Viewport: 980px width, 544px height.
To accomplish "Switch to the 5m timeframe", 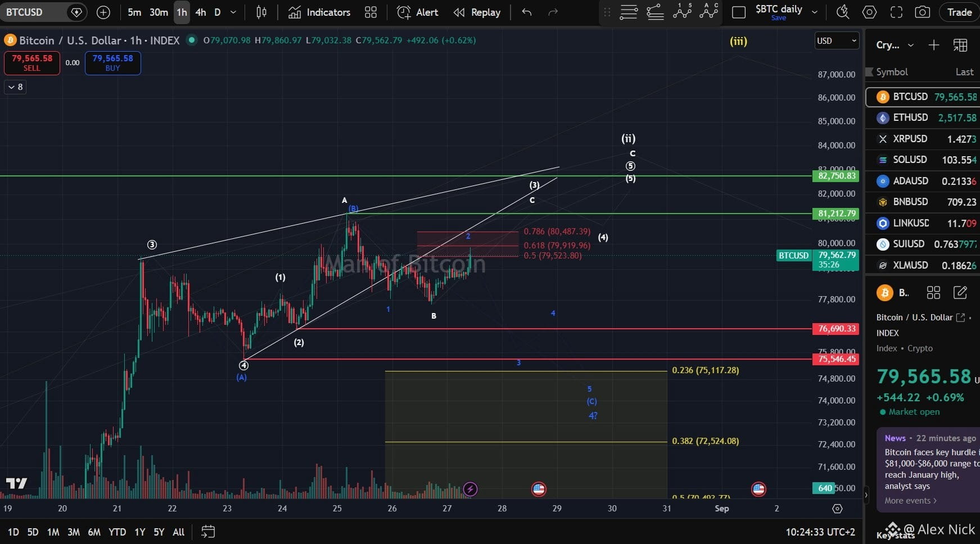I will (134, 12).
